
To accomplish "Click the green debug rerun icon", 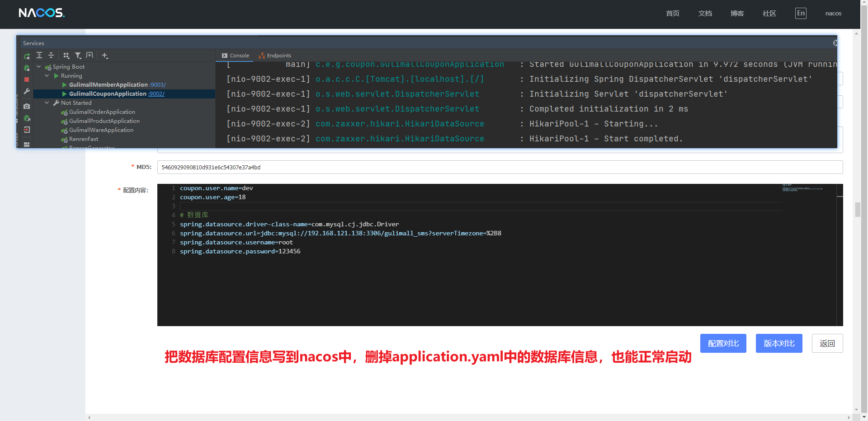I will click(27, 68).
